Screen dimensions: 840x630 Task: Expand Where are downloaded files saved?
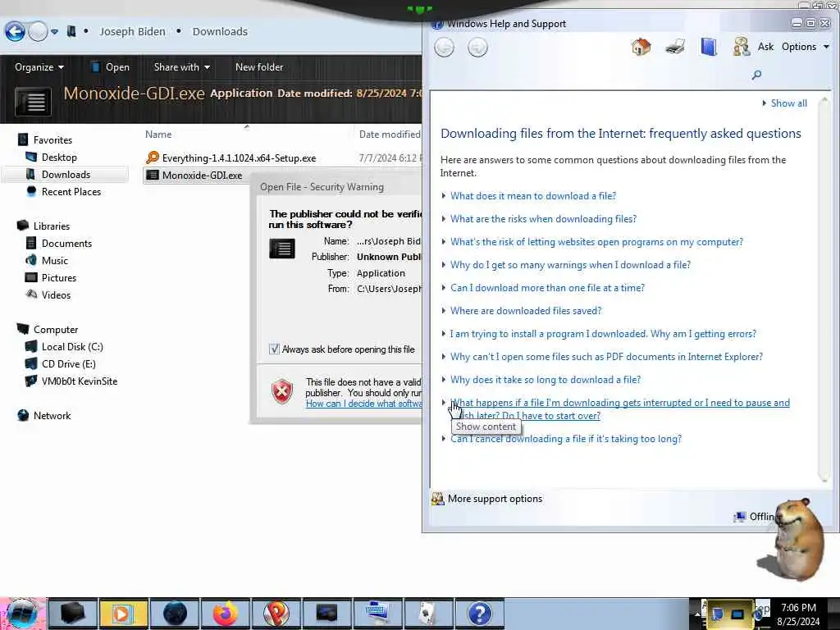pyautogui.click(x=526, y=311)
